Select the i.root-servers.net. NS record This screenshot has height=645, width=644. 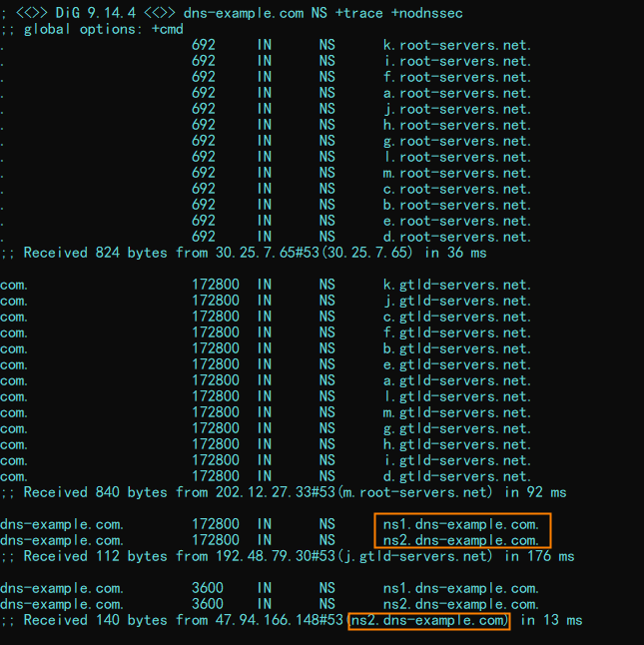(457, 61)
